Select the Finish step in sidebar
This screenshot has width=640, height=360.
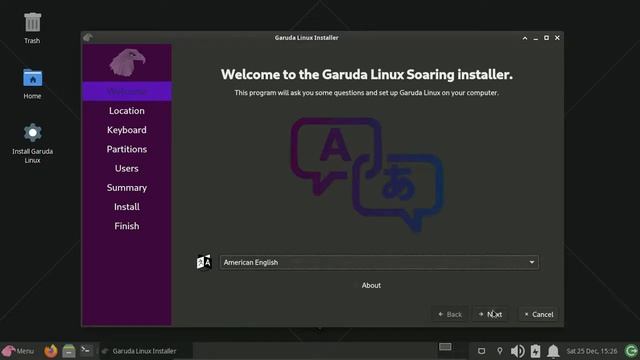tap(127, 226)
